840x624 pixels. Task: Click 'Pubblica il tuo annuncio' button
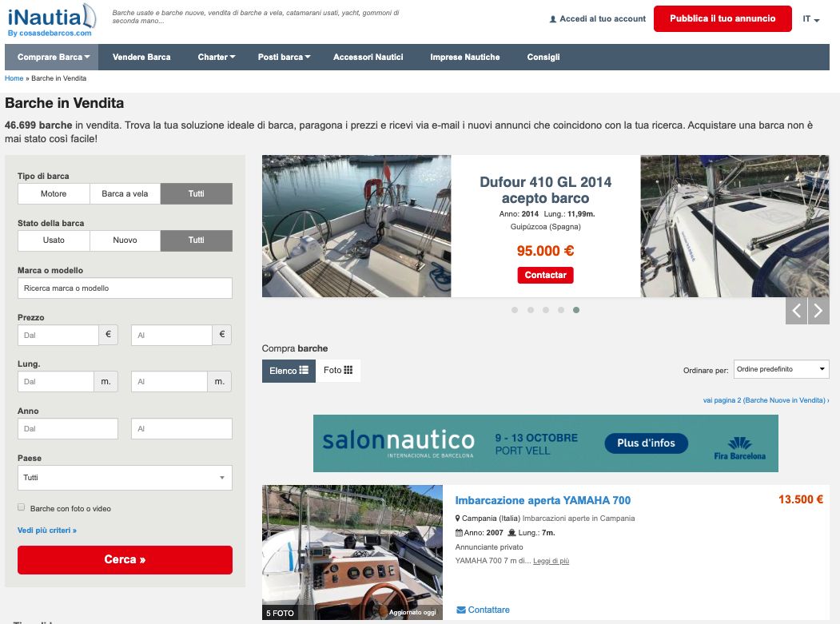click(722, 18)
